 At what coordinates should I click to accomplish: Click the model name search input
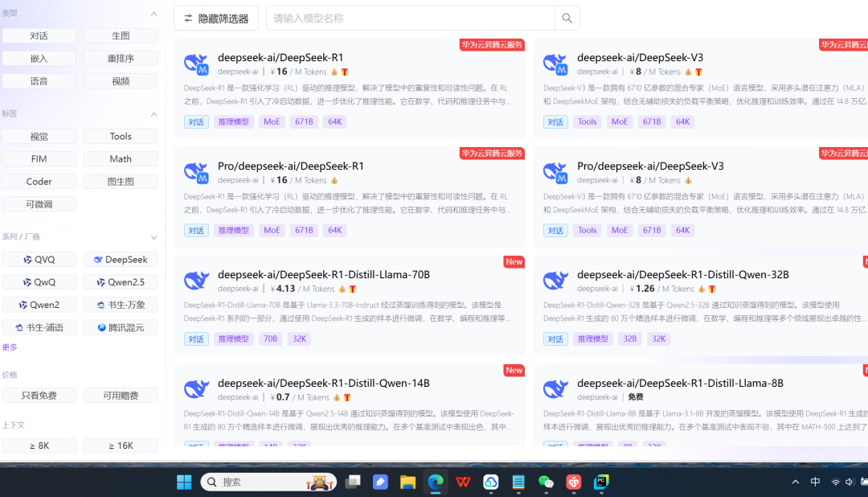click(x=410, y=18)
